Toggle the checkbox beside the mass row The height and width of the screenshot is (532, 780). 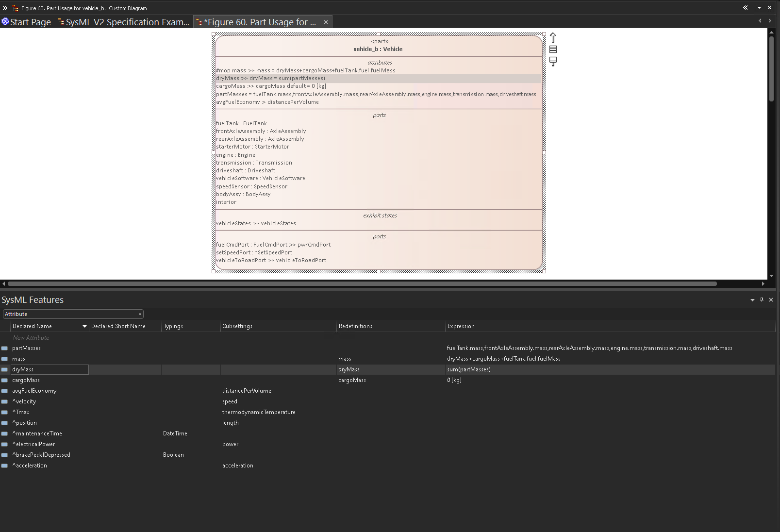pos(4,359)
